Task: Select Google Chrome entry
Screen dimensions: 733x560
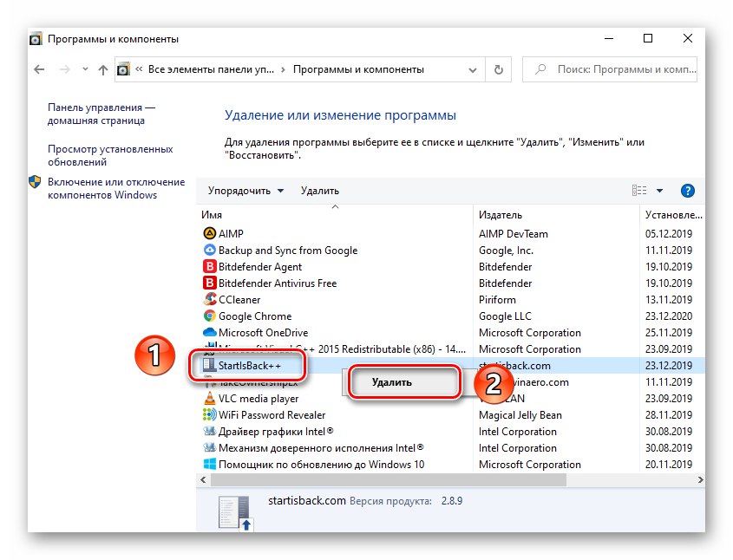Action: 255,316
